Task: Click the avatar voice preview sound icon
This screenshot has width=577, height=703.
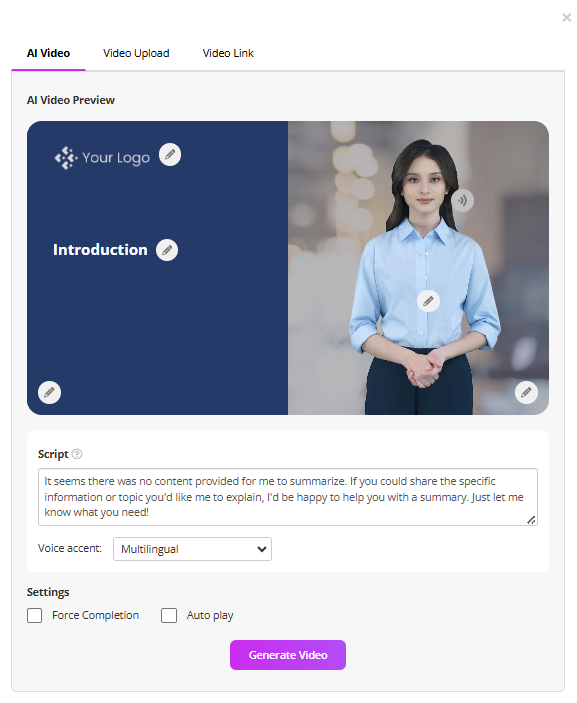Action: pos(462,200)
